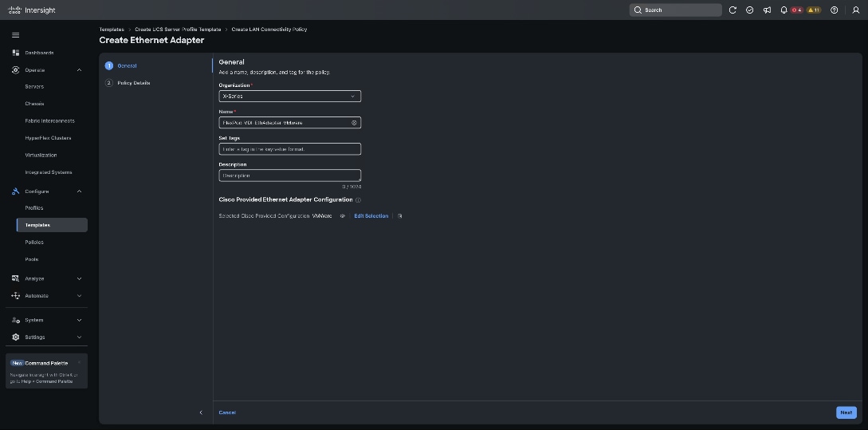Open Pools under Configure
868x430 pixels.
(32, 259)
